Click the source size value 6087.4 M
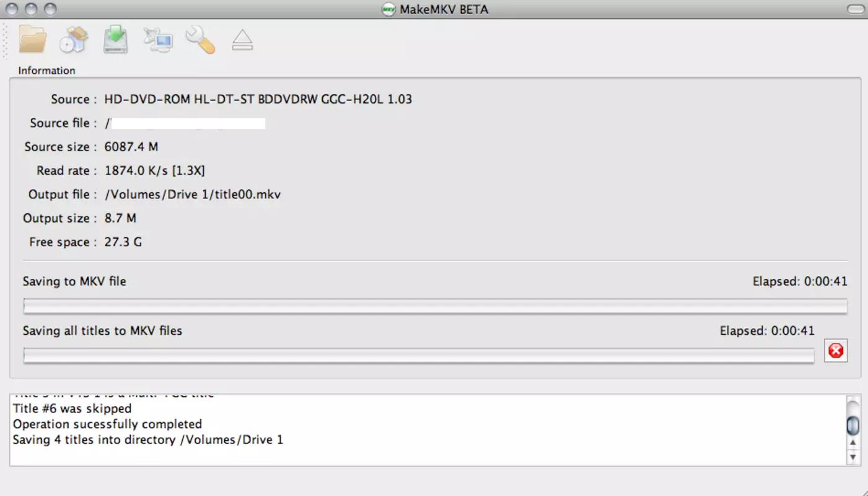Viewport: 868px width, 496px height. click(x=131, y=147)
